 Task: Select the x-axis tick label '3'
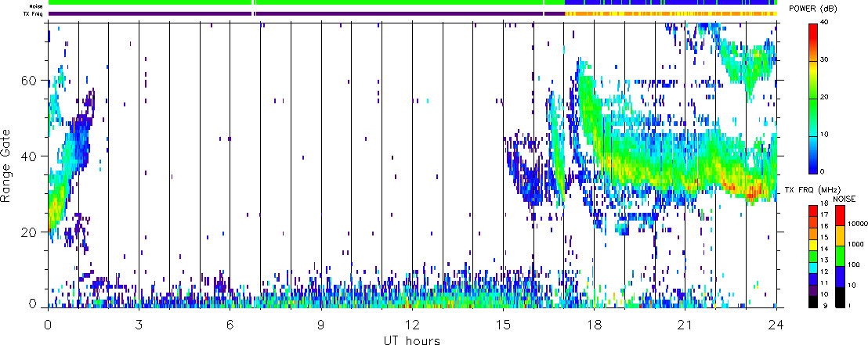[139, 325]
